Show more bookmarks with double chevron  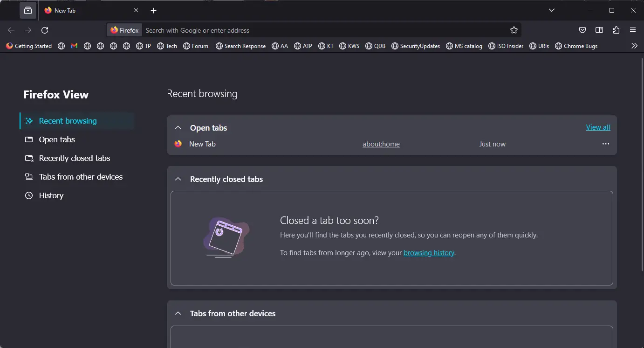634,46
